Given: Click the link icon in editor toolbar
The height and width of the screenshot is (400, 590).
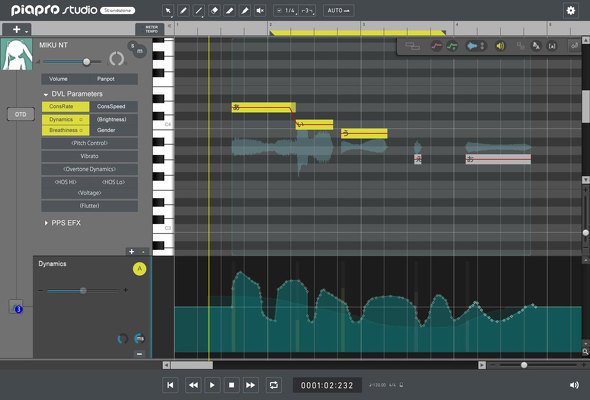Looking at the screenshot, I should point(575,46).
